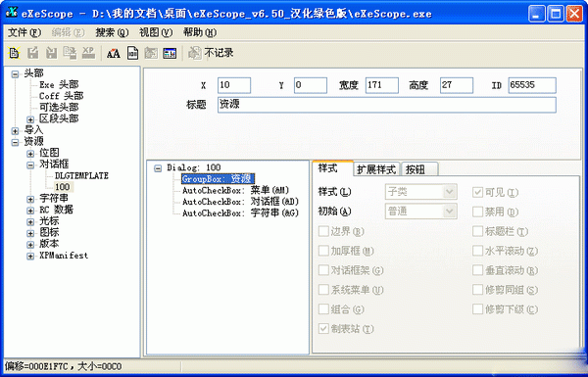The width and height of the screenshot is (588, 377).
Task: Expand the RC 数据 tree node
Action: [x=30, y=211]
